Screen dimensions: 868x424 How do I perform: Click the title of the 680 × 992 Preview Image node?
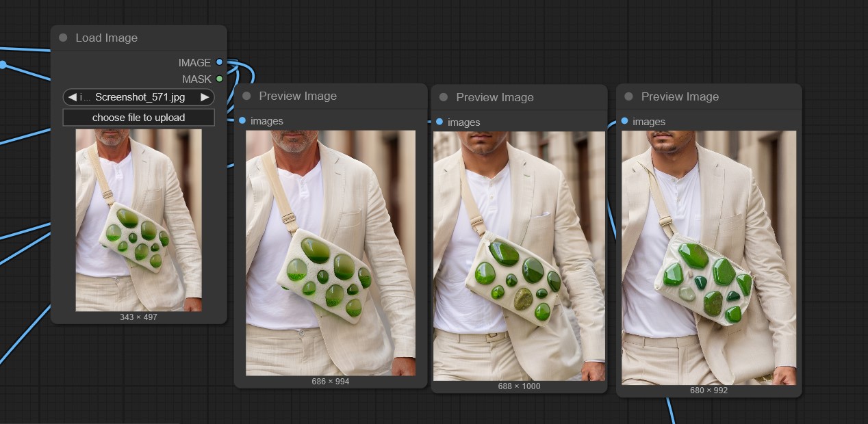680,96
